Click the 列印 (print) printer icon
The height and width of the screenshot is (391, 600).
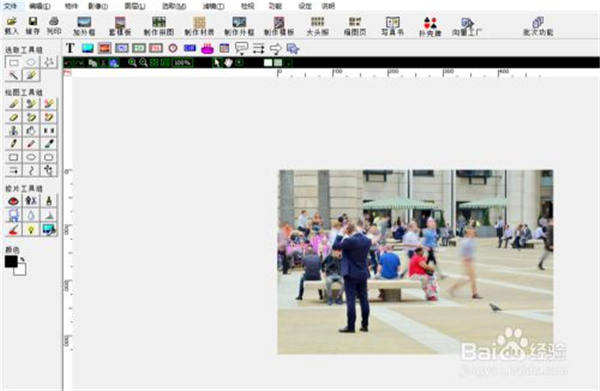(x=54, y=26)
